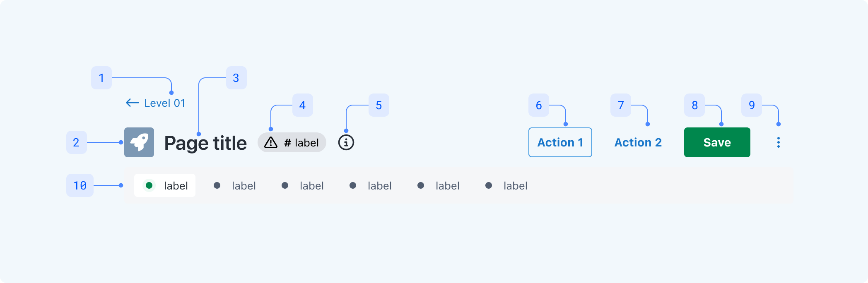
Task: Switch to the second label tab
Action: pyautogui.click(x=235, y=186)
